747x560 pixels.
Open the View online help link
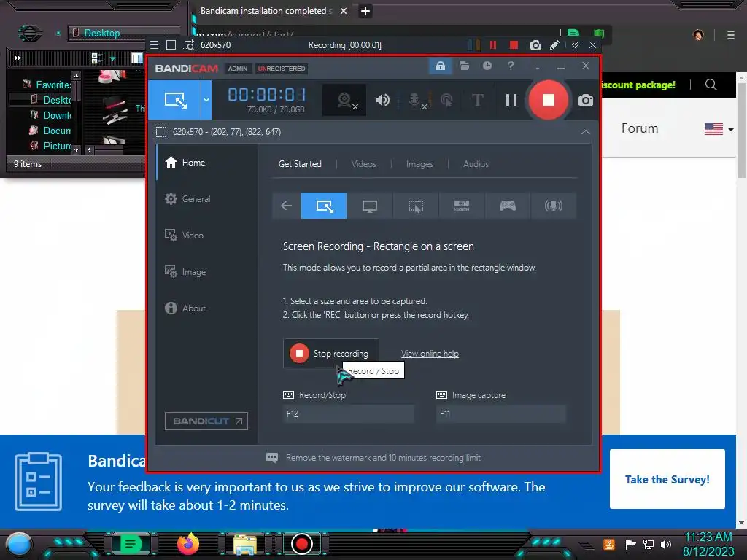[x=430, y=354]
